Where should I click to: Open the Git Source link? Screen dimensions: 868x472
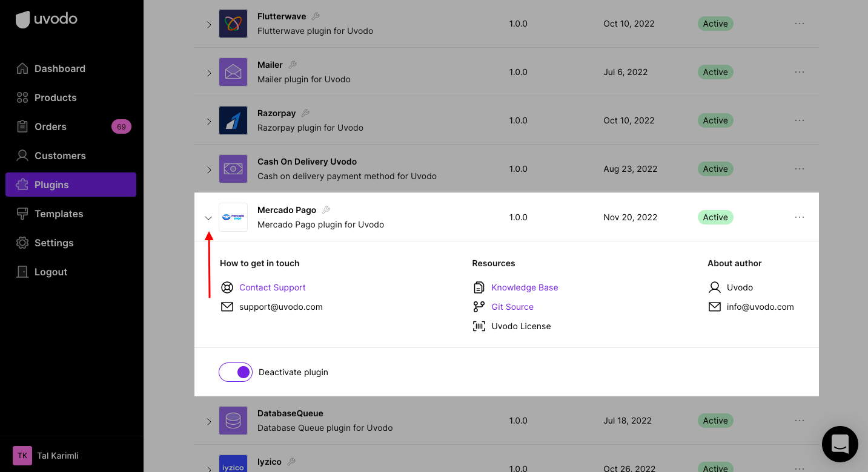pos(512,307)
